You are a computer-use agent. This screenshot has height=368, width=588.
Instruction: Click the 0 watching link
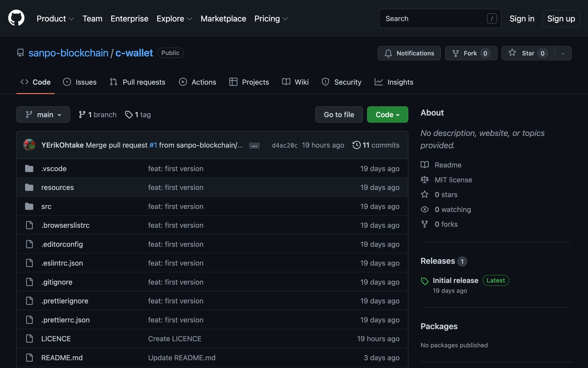point(446,209)
